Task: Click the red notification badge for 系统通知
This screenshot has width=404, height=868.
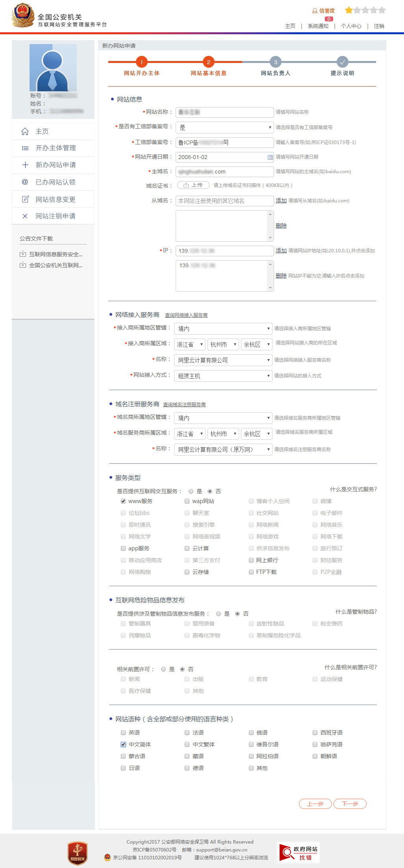Action: pyautogui.click(x=329, y=19)
